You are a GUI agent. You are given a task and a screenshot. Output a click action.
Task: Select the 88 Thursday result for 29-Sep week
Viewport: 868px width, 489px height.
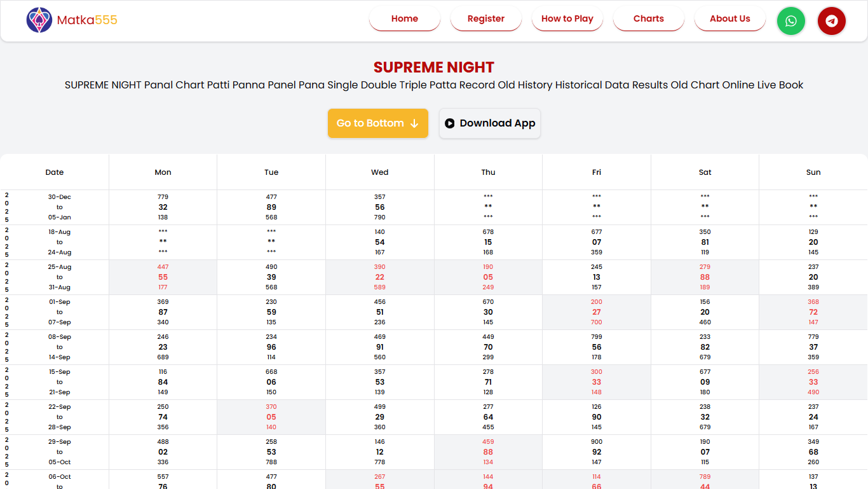tap(488, 452)
